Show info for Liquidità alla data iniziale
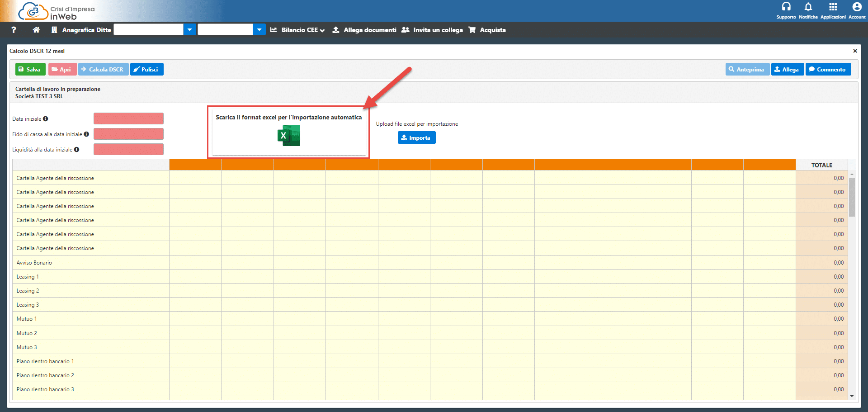868x412 pixels. click(x=76, y=150)
